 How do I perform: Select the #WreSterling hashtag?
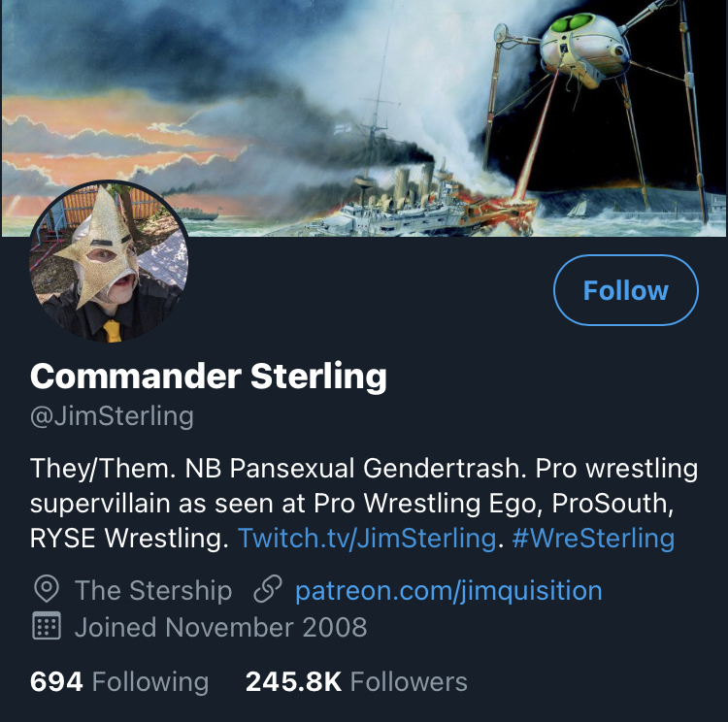[x=593, y=539]
